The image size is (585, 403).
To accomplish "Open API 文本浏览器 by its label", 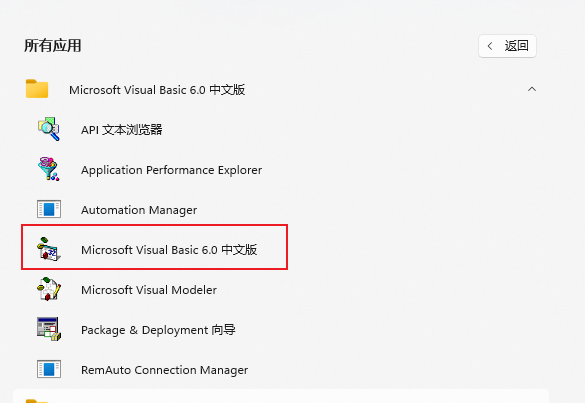I will [122, 130].
